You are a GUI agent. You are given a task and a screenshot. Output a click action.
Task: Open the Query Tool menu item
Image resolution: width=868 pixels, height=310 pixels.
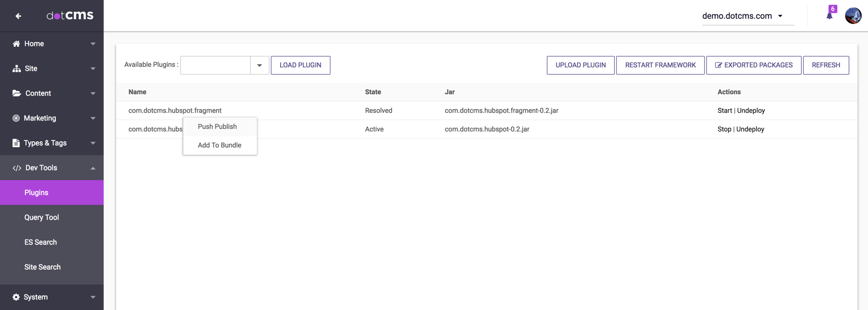41,217
